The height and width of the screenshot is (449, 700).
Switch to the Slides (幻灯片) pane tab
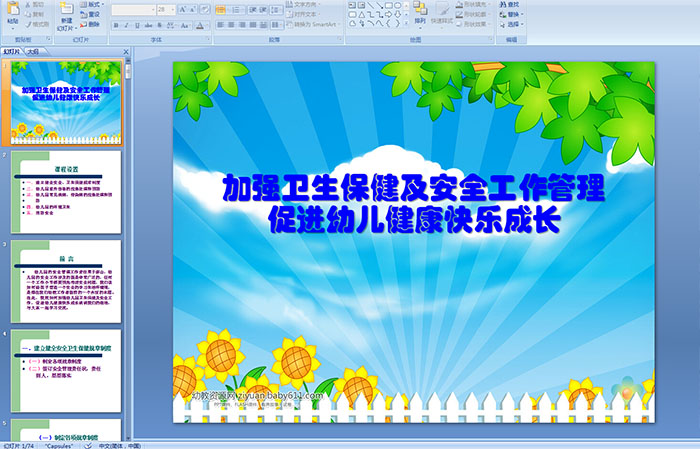pos(12,52)
